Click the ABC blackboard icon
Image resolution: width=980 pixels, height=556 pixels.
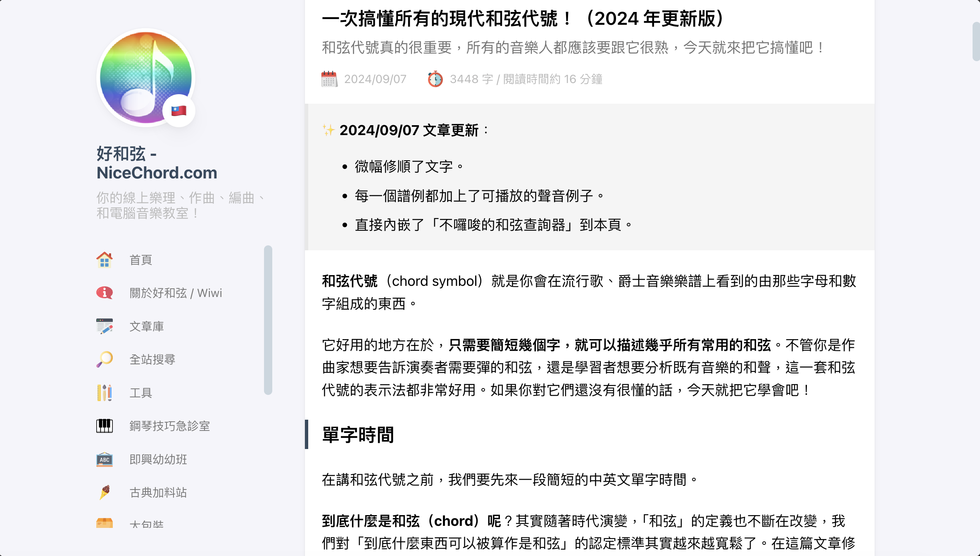(x=105, y=459)
